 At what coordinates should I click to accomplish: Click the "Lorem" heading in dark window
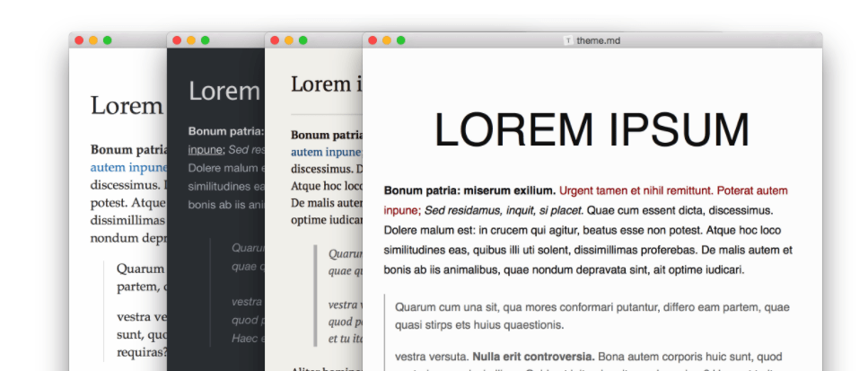tap(223, 92)
